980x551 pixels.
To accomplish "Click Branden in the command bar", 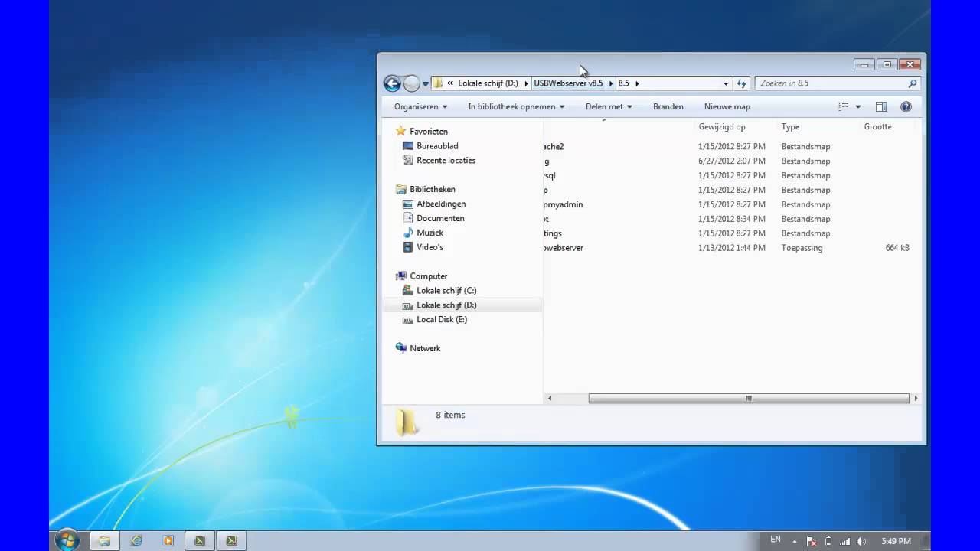I will [x=668, y=106].
